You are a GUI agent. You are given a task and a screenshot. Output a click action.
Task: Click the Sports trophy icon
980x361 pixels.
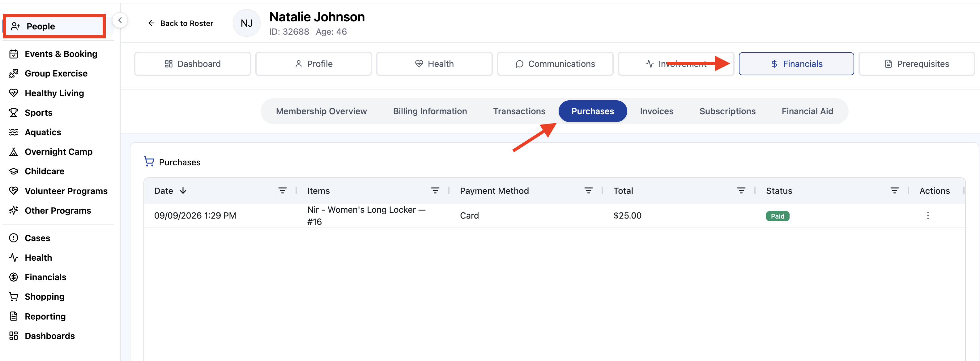[14, 113]
